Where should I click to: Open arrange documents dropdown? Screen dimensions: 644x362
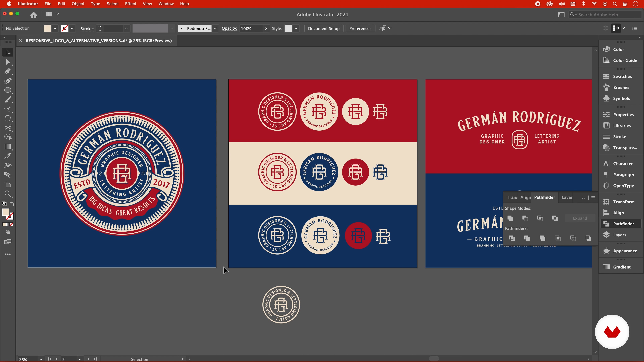pos(52,14)
